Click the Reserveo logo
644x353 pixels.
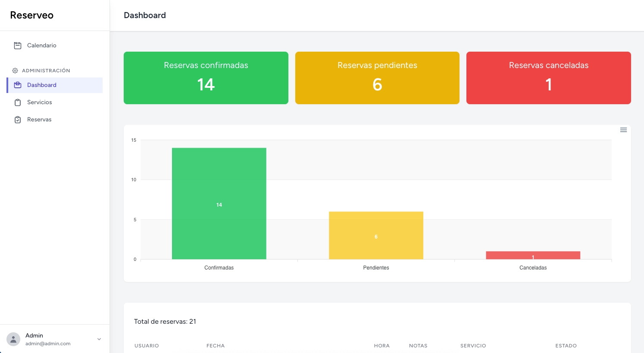coord(32,15)
